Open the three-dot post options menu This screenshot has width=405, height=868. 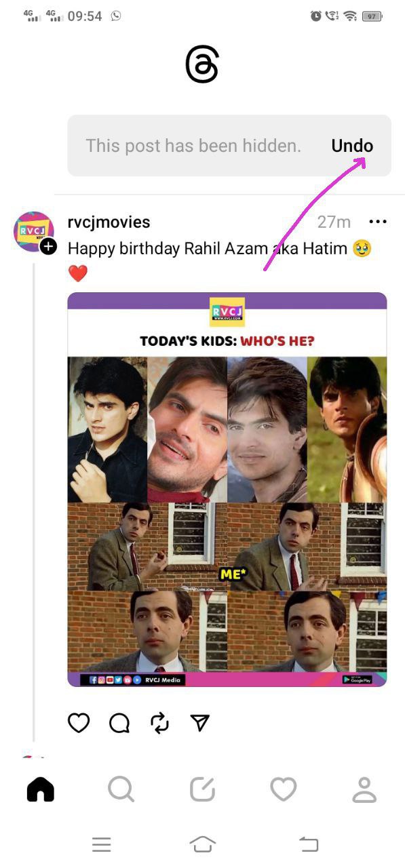click(378, 222)
